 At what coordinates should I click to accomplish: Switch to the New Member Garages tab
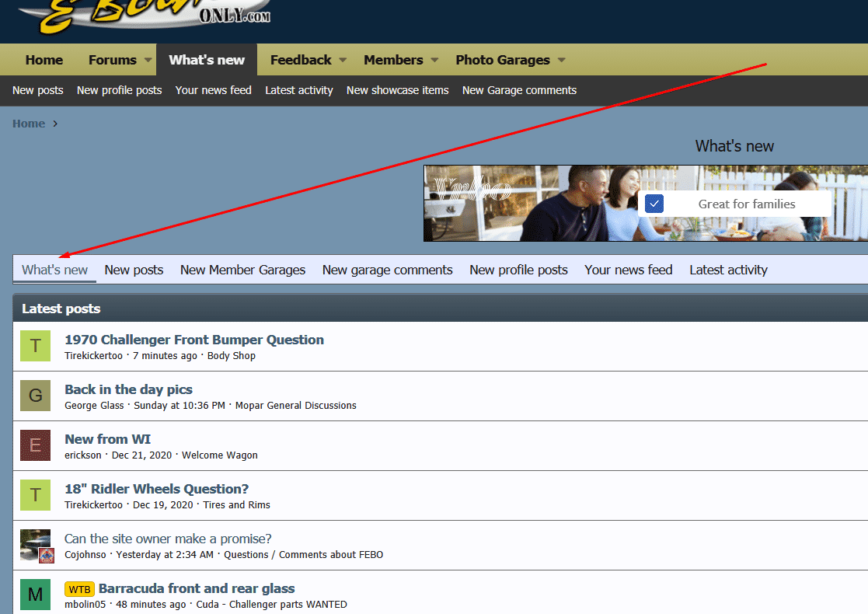(x=242, y=270)
